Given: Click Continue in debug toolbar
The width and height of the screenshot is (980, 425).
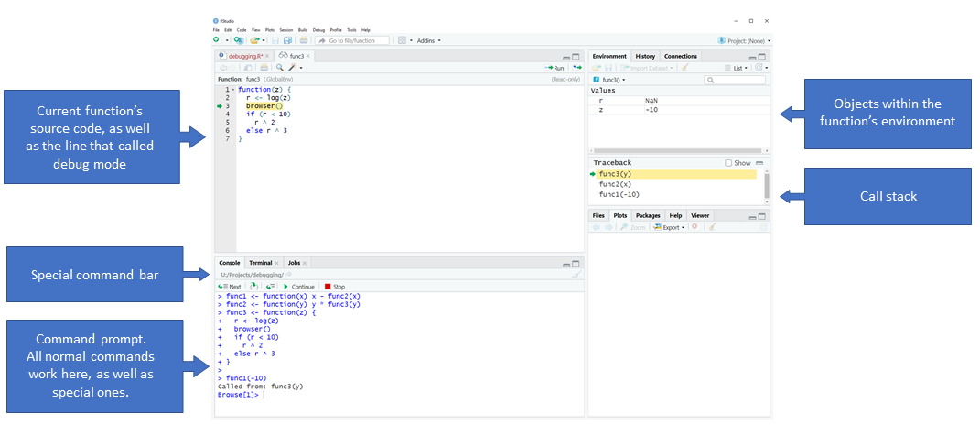Looking at the screenshot, I should coord(298,287).
